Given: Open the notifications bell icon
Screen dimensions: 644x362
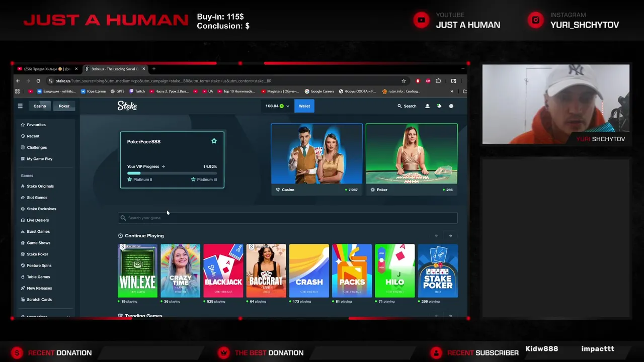Looking at the screenshot, I should point(439,106).
